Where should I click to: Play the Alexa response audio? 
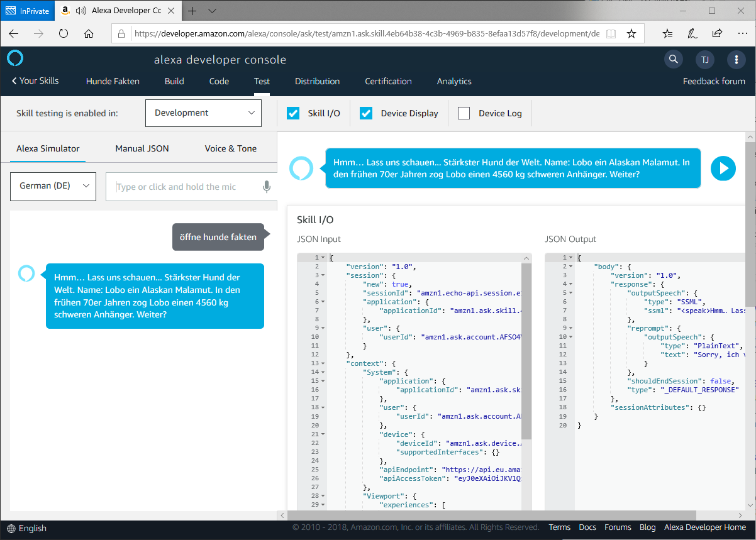click(723, 168)
